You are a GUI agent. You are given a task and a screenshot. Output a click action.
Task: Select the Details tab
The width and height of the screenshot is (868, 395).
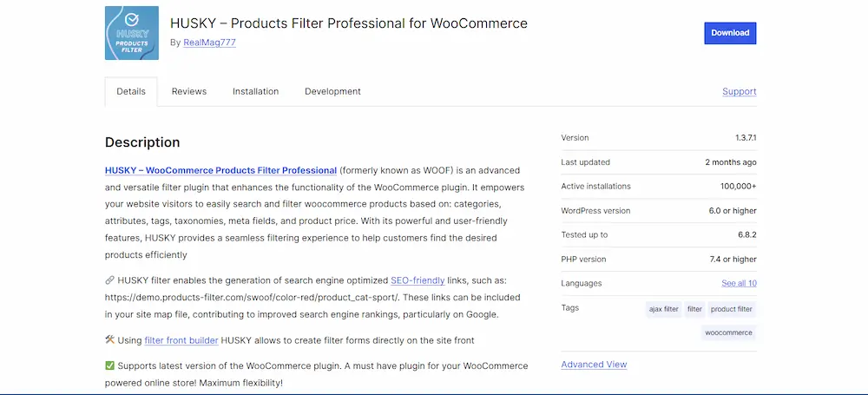click(131, 91)
